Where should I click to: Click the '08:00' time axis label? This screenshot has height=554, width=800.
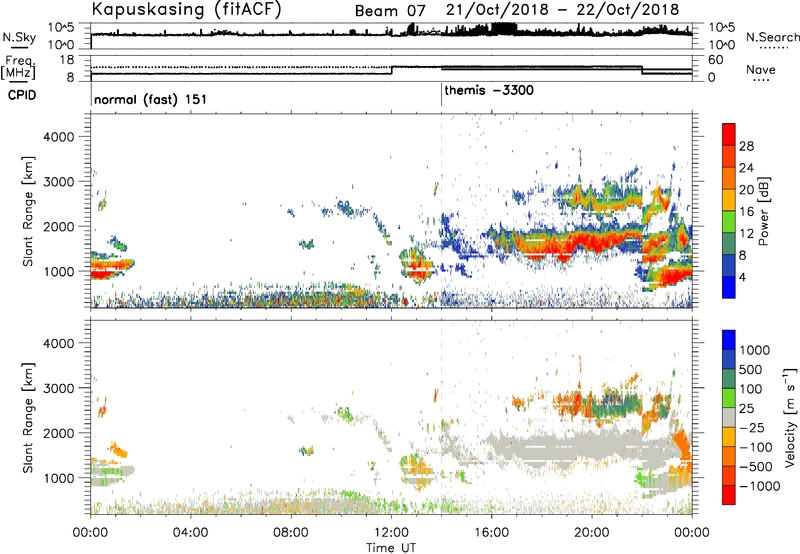(290, 533)
